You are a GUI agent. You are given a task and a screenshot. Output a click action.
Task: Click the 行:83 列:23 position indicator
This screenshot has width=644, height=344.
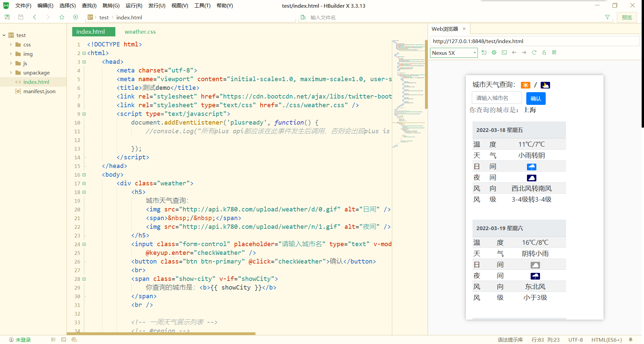pos(545,339)
